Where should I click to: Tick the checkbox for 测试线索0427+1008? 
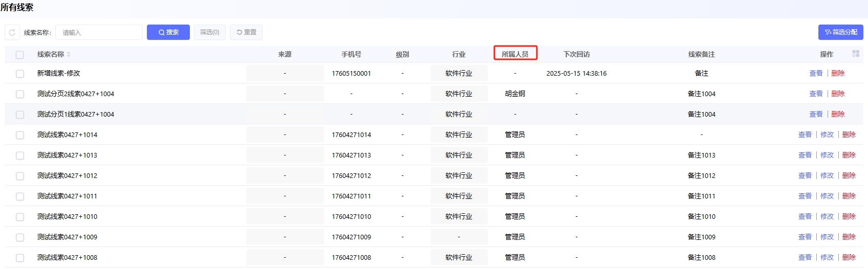pyautogui.click(x=20, y=258)
